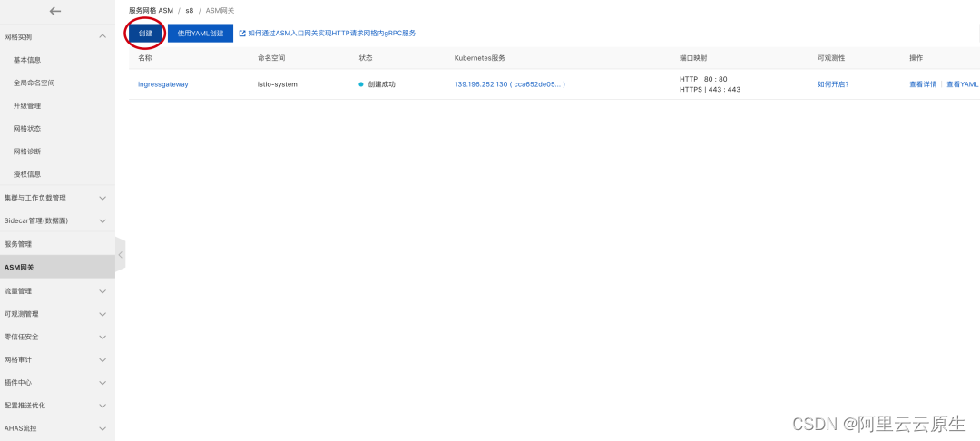Image resolution: width=980 pixels, height=441 pixels.
Task: Click the istio-system namespace cell
Action: pyautogui.click(x=278, y=84)
